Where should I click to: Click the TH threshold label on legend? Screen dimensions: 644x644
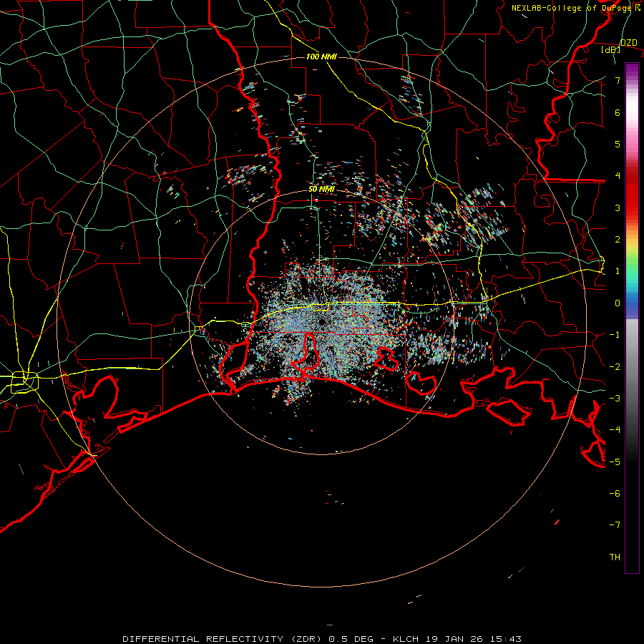click(x=615, y=557)
